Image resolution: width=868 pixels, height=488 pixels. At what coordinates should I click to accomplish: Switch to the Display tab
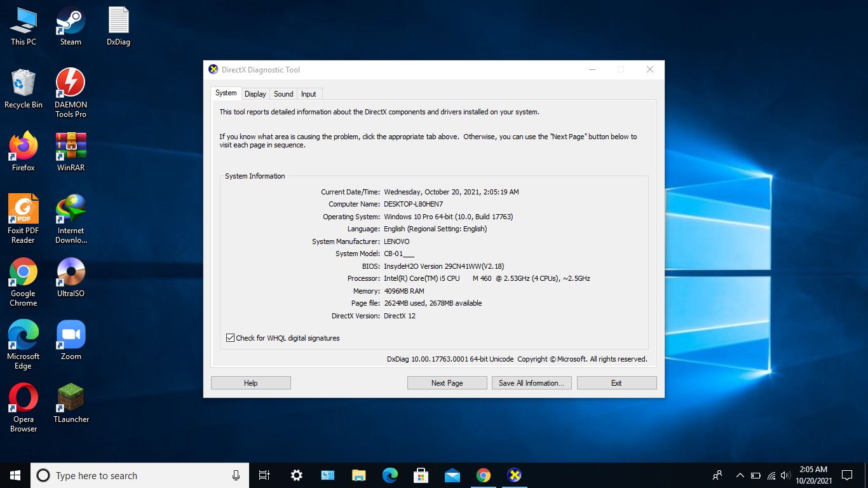pos(255,93)
